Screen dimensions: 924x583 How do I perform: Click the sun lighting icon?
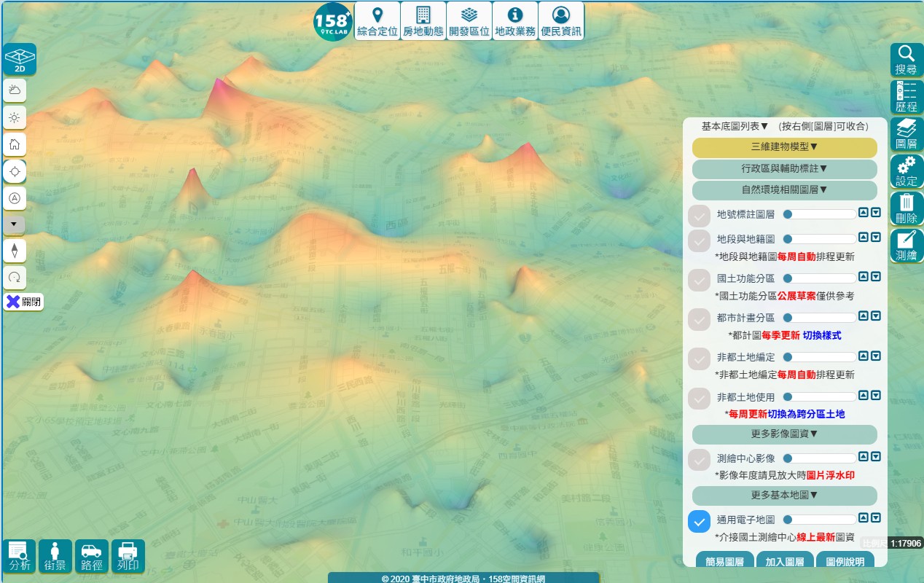(15, 117)
